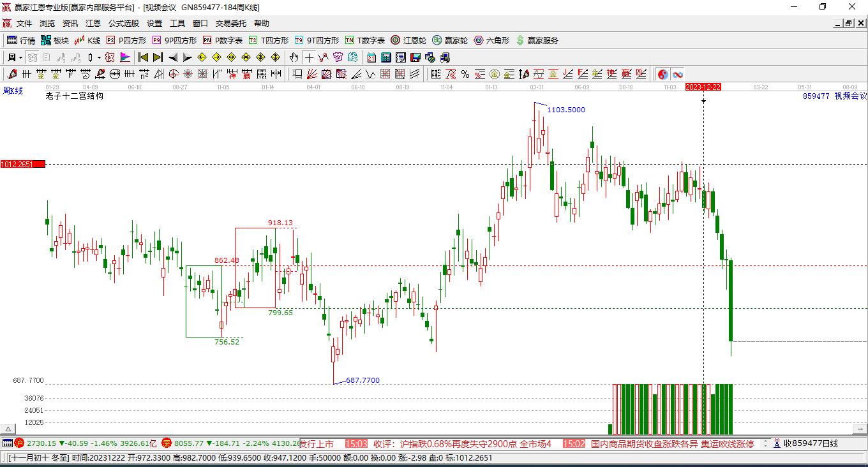Select the percent retracement tool

465,74
